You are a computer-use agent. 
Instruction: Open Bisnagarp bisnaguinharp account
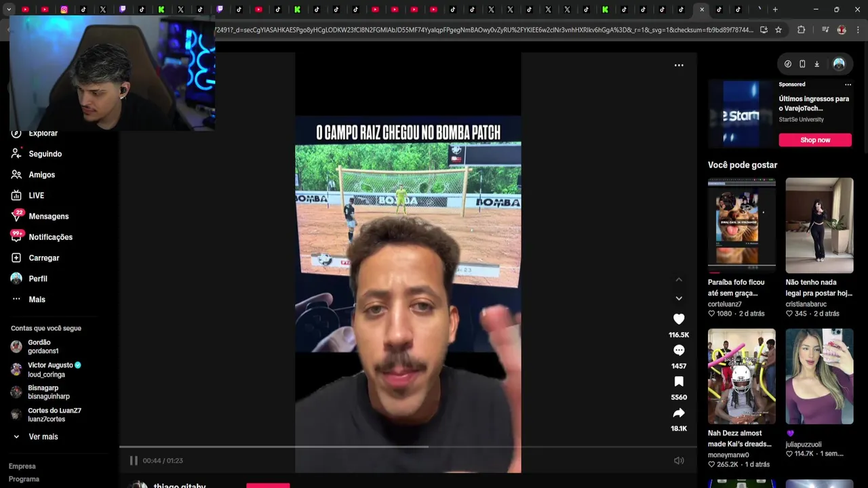click(x=41, y=392)
